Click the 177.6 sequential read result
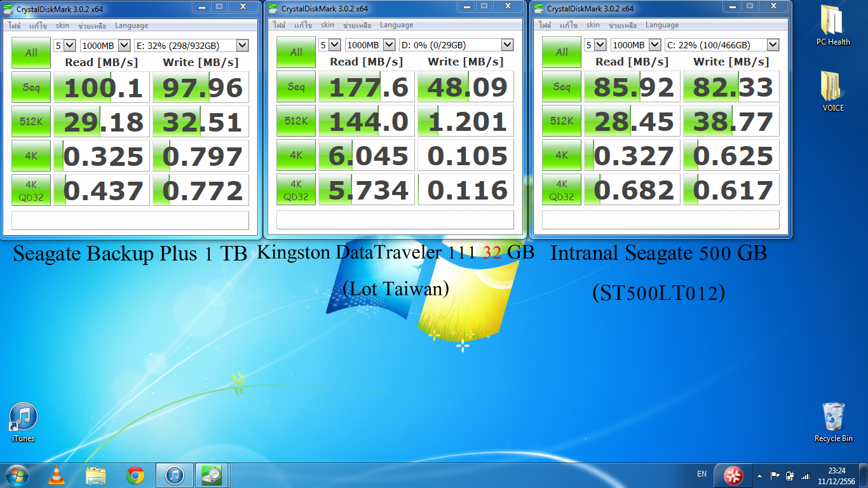This screenshot has width=868, height=488. [x=367, y=86]
